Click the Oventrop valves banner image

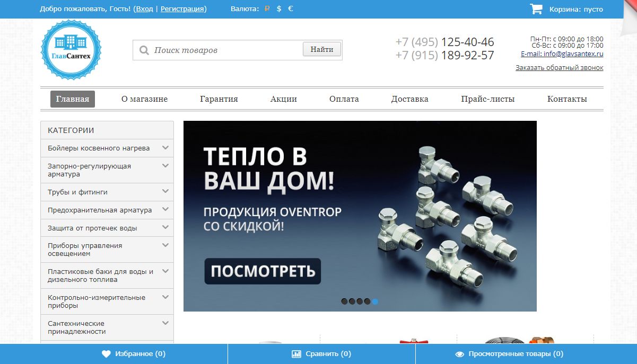tap(360, 216)
